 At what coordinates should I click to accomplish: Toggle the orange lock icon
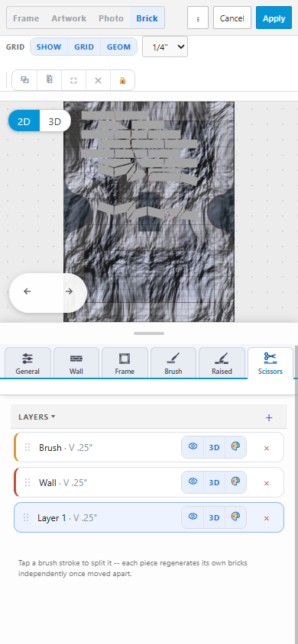122,80
